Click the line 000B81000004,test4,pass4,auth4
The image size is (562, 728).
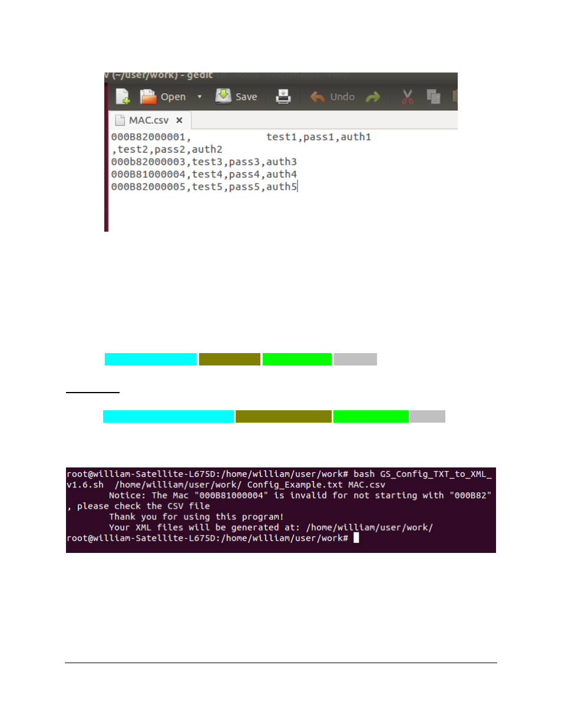click(x=204, y=174)
